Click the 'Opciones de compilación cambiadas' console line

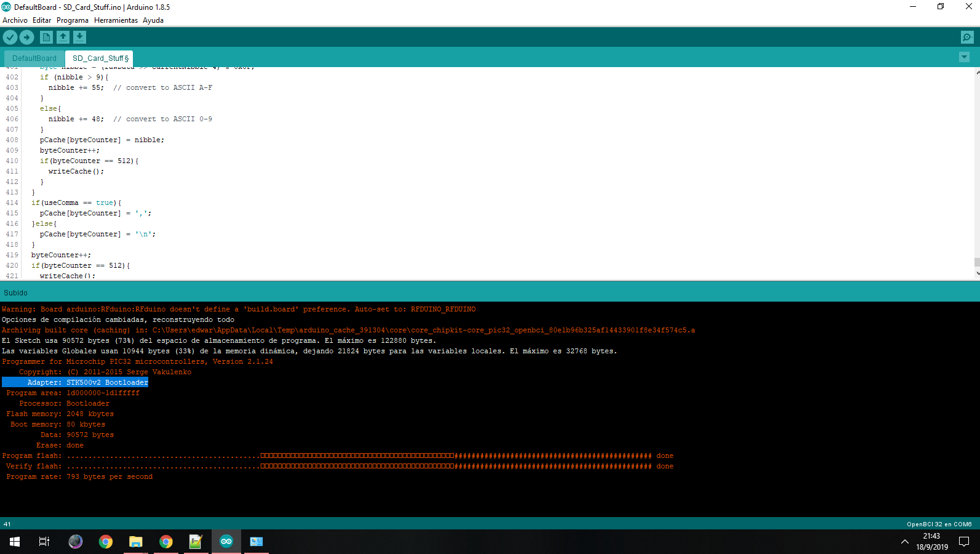(118, 319)
